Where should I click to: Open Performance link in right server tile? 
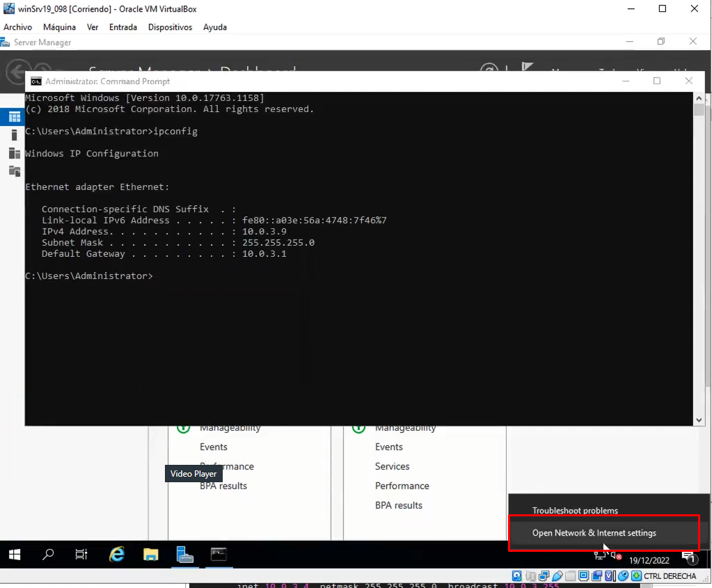click(x=402, y=486)
